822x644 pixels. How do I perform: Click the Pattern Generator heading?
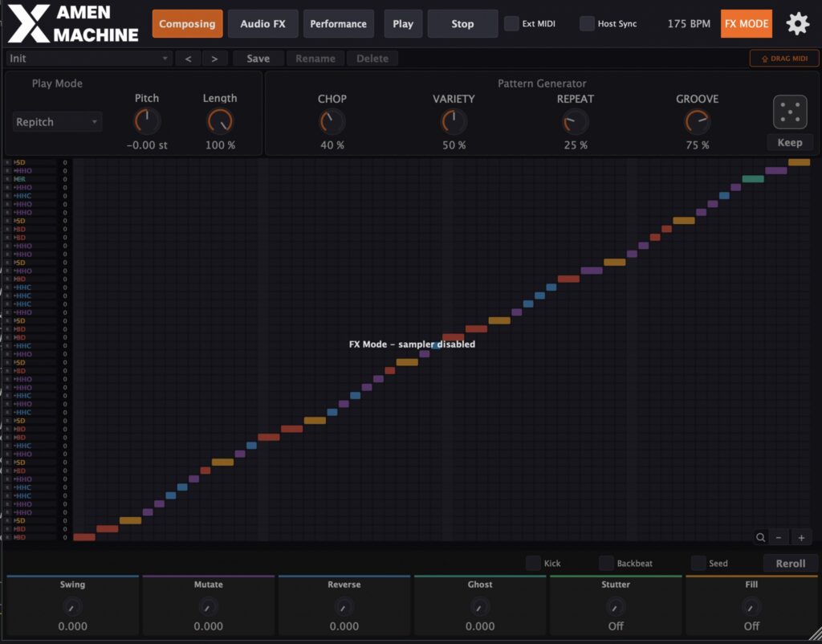pyautogui.click(x=542, y=84)
